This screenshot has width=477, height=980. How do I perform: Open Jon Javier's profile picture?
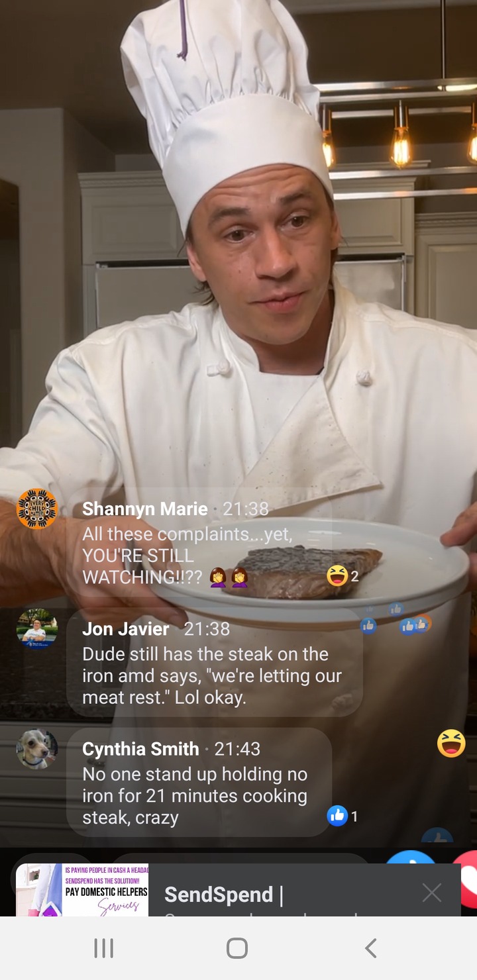pyautogui.click(x=37, y=628)
